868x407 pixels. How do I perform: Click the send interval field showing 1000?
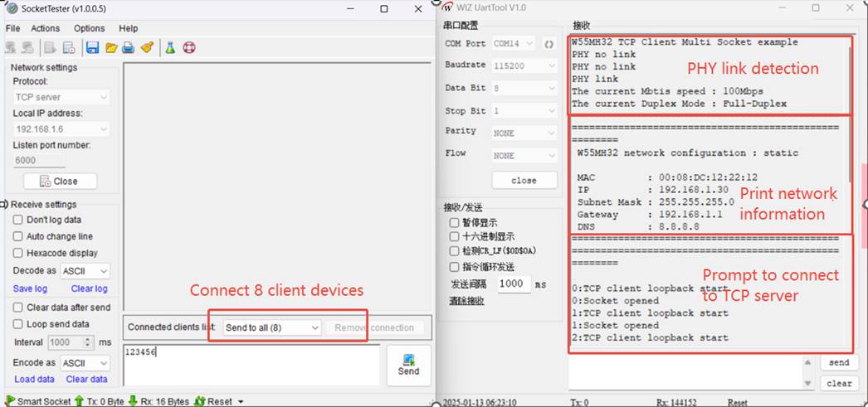pyautogui.click(x=514, y=284)
